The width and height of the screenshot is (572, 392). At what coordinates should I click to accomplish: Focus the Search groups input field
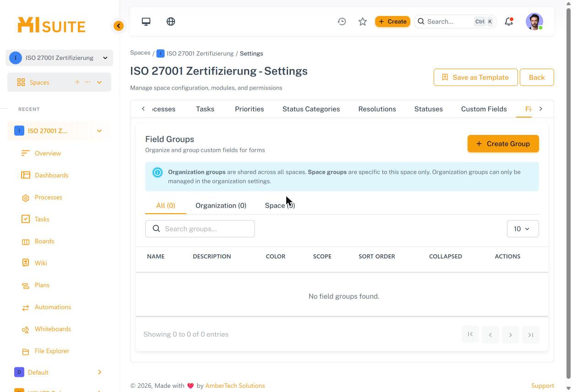200,229
